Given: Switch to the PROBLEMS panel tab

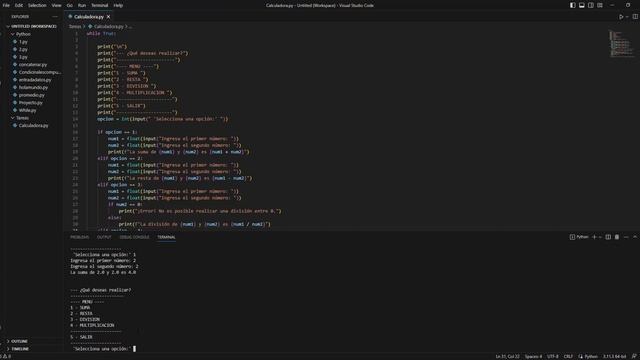Looking at the screenshot, I should tap(80, 237).
